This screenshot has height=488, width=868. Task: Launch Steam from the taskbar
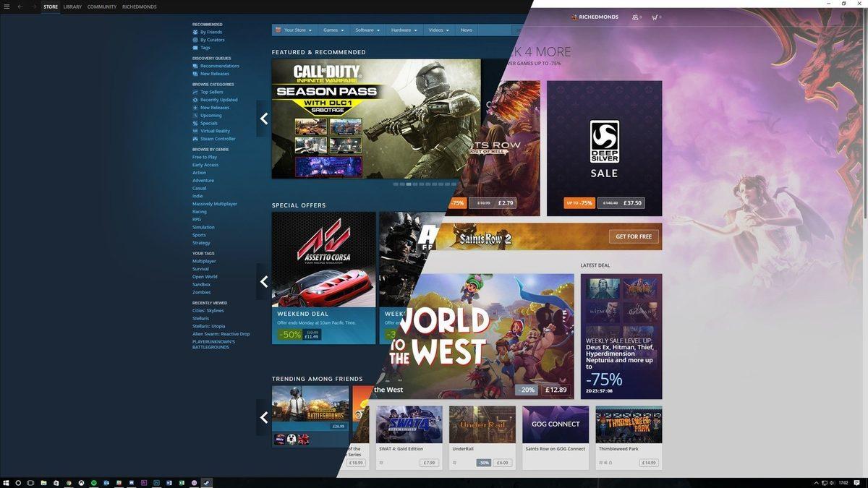[x=207, y=482]
